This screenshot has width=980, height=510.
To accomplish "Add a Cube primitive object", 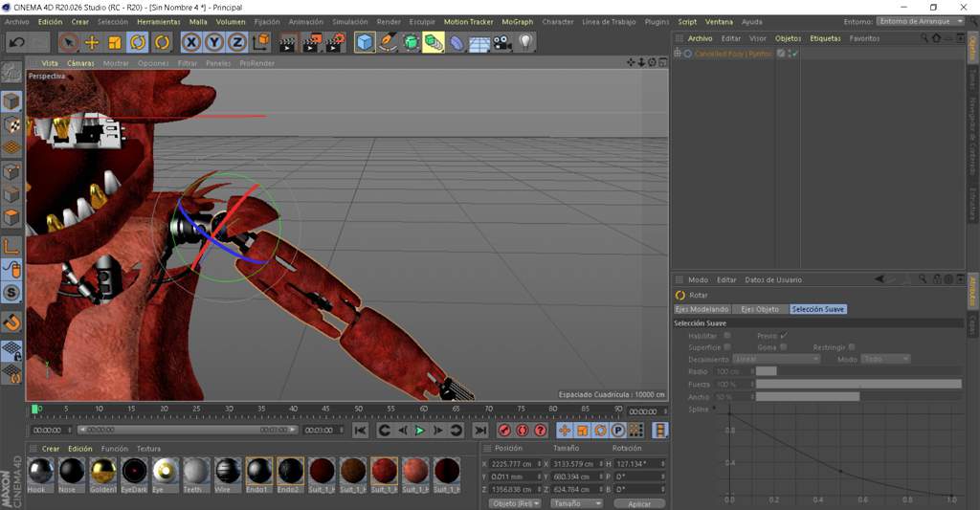I will point(365,42).
